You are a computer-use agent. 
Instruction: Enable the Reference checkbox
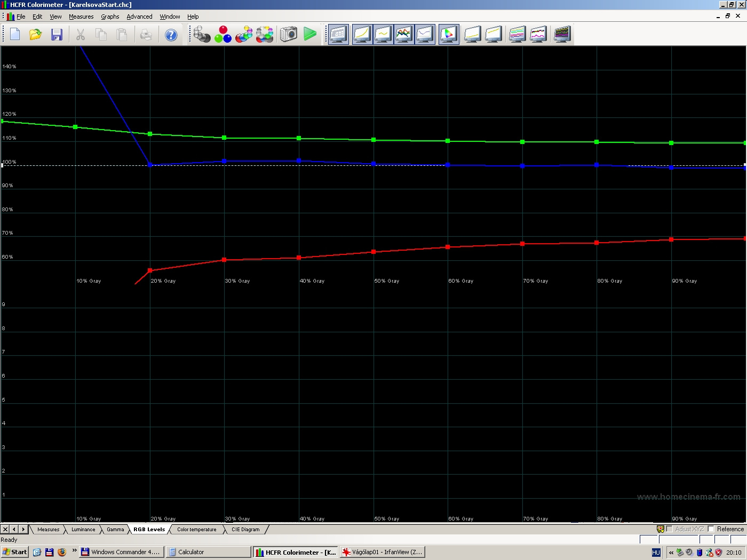tap(711, 529)
